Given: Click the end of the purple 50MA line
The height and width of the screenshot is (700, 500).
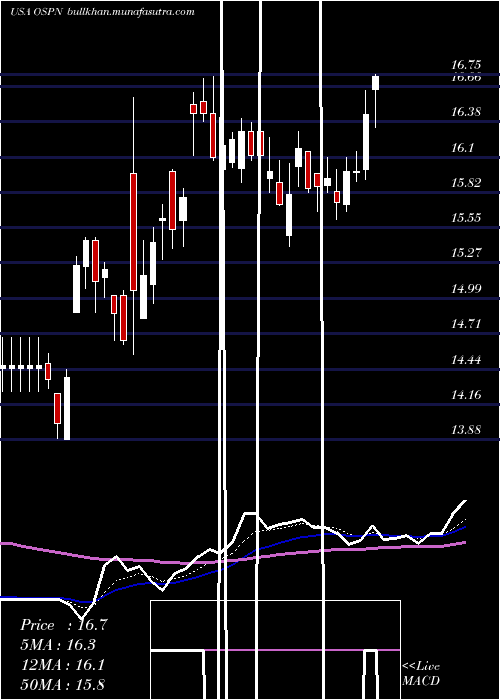Looking at the screenshot, I should [x=465, y=542].
